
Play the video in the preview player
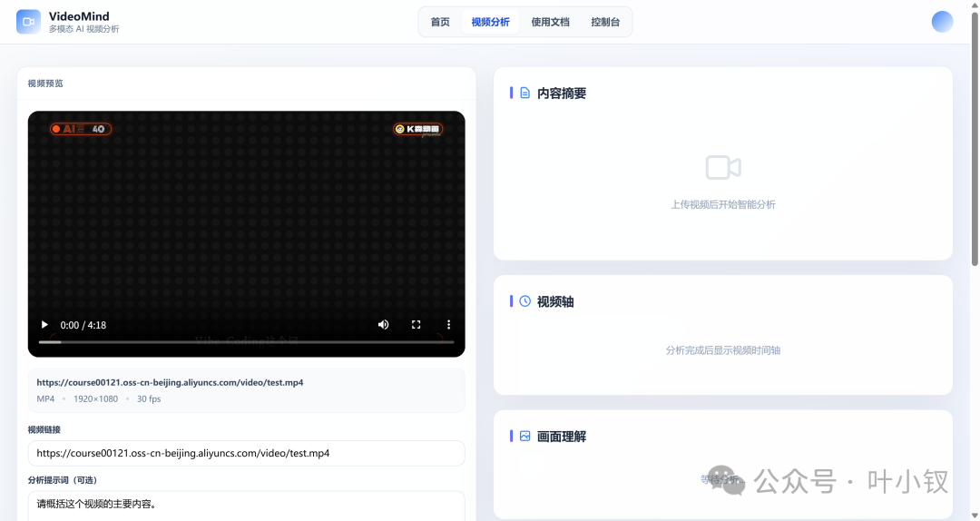44,325
